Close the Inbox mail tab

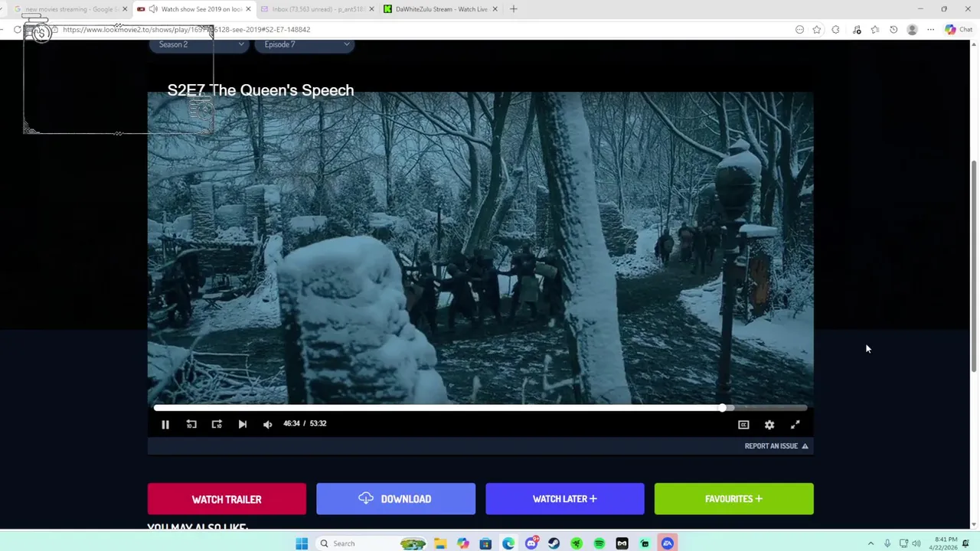(371, 9)
